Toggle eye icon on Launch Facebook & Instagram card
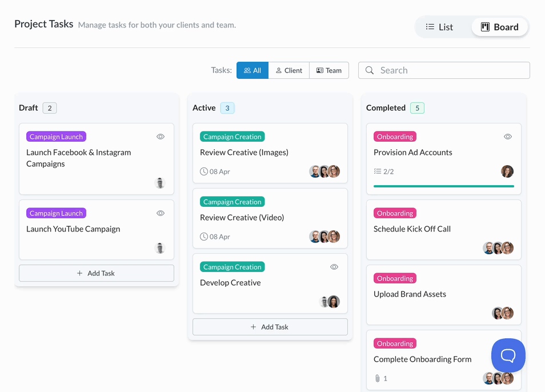Screen dimensions: 545x392 161,137
